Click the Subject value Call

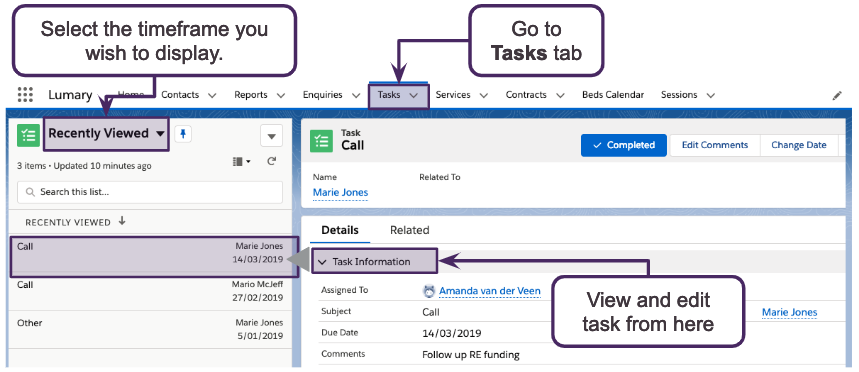[x=431, y=312]
